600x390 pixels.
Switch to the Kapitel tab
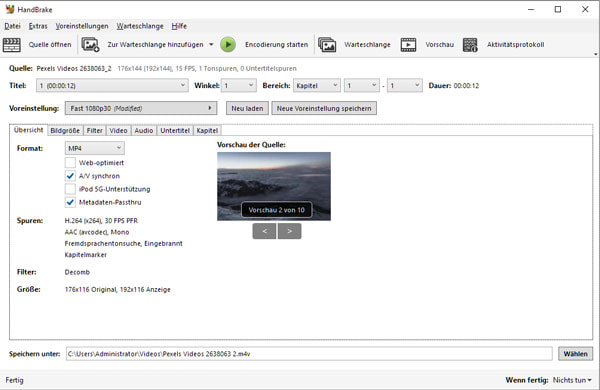coord(207,131)
